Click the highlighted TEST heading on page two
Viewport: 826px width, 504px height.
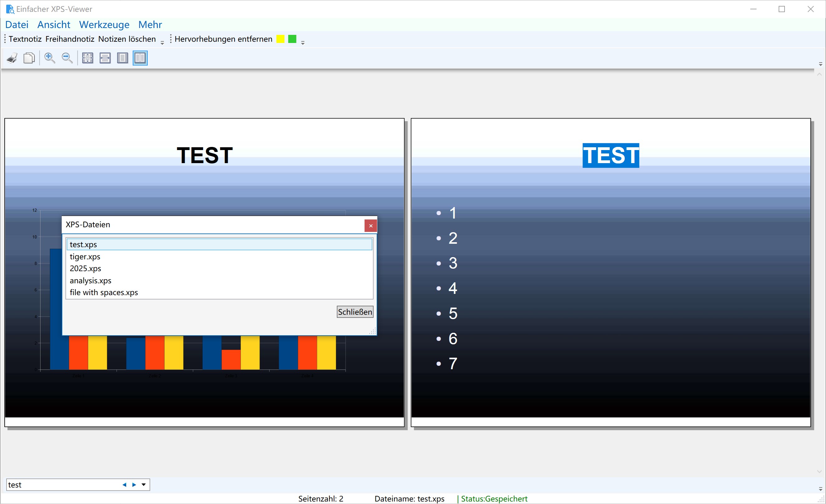point(611,155)
